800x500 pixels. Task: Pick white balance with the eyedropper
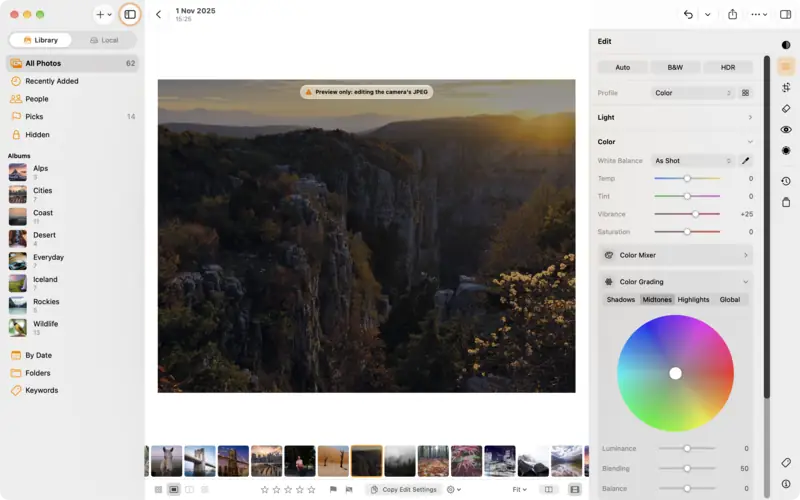[745, 161]
